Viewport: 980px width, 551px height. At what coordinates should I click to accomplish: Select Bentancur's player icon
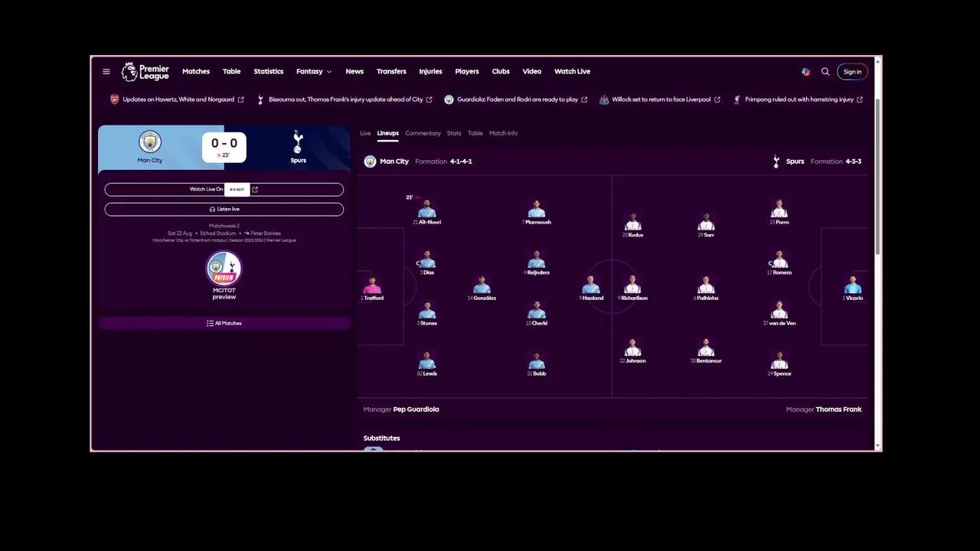coord(706,349)
